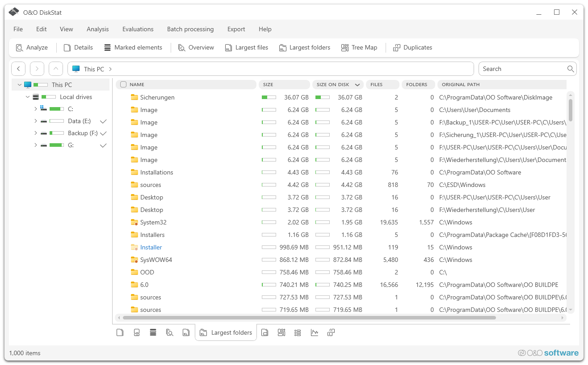Select the Sicherungen folder row
Viewport: 588px width, 365px height.
[x=341, y=97]
